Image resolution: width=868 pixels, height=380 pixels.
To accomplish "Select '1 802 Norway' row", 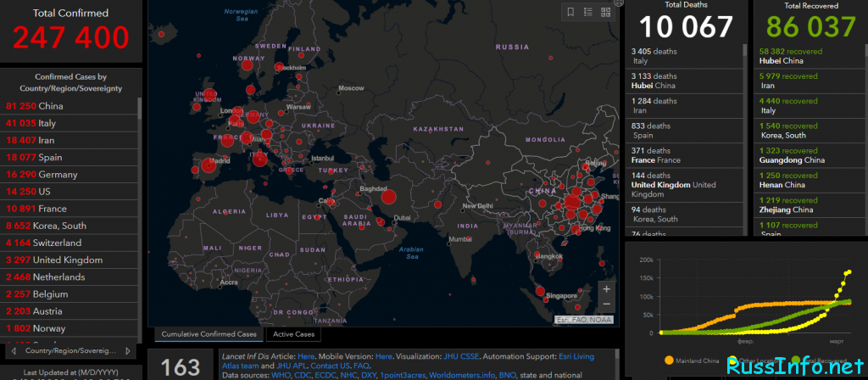I will pyautogui.click(x=69, y=328).
